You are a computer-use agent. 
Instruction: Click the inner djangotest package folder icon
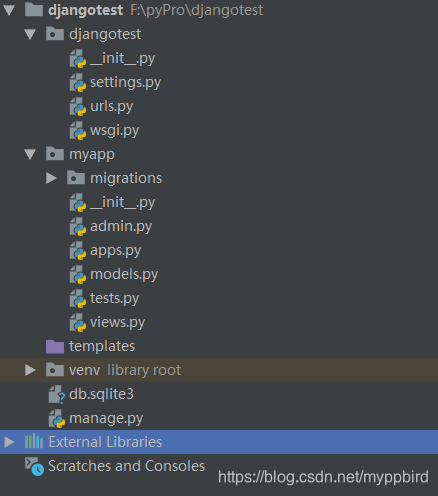(x=55, y=34)
